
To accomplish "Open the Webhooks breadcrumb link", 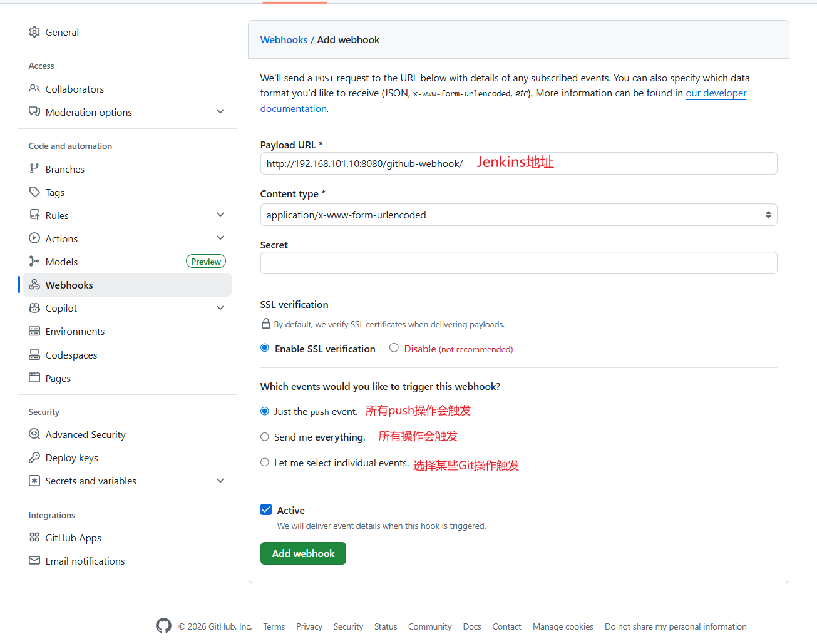I will tap(284, 39).
